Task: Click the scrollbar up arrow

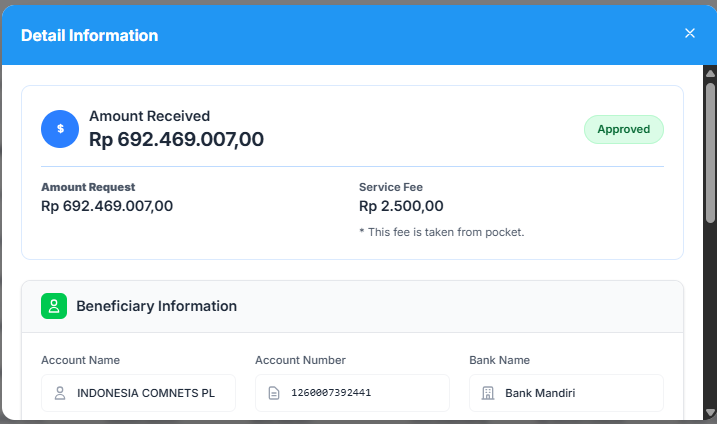Action: [710, 73]
